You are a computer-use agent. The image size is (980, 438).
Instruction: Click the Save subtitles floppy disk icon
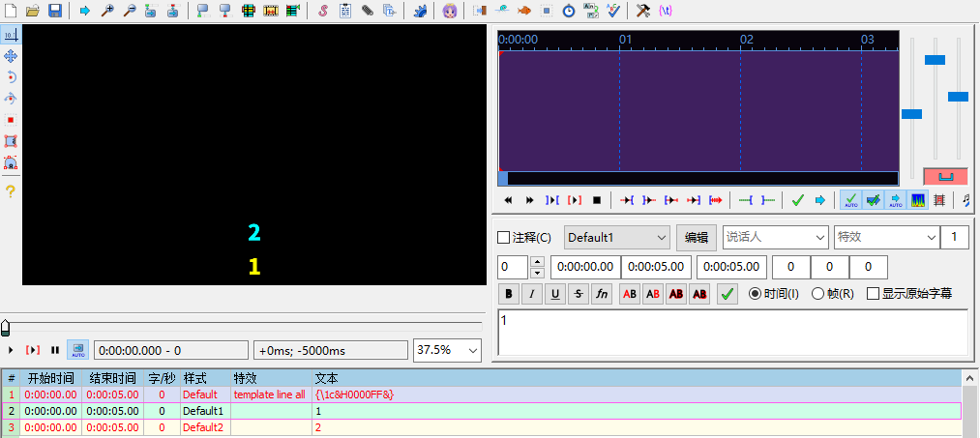55,11
